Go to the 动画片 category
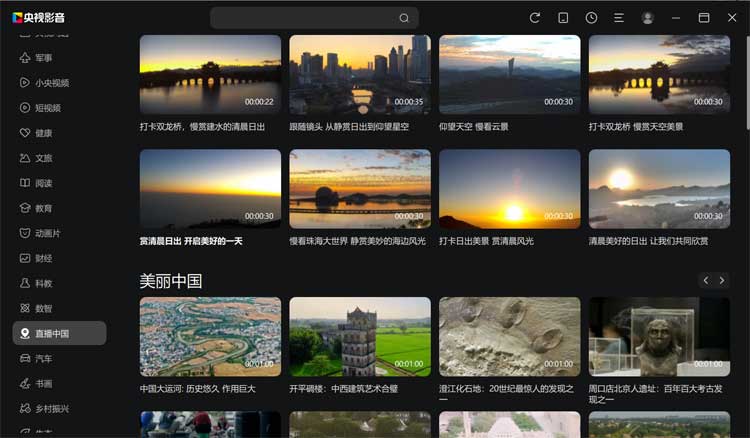Image resolution: width=750 pixels, height=438 pixels. 40,233
